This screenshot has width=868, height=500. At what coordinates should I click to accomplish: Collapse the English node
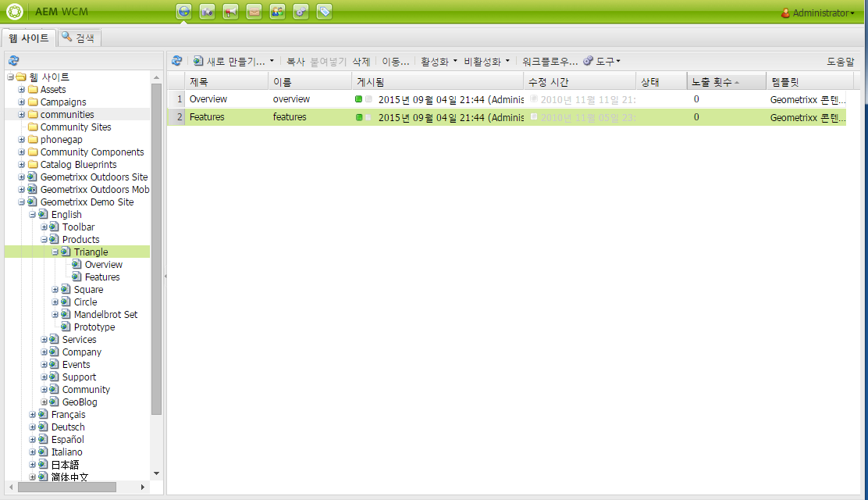(33, 215)
